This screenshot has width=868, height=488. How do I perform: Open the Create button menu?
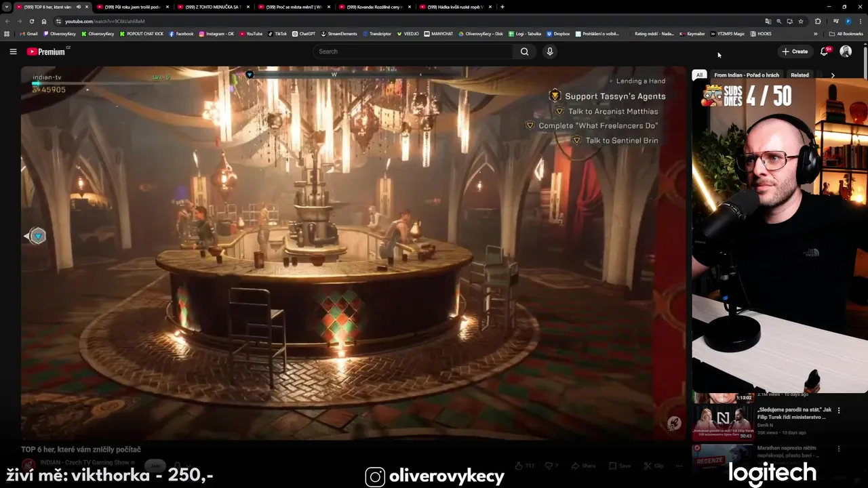795,52
